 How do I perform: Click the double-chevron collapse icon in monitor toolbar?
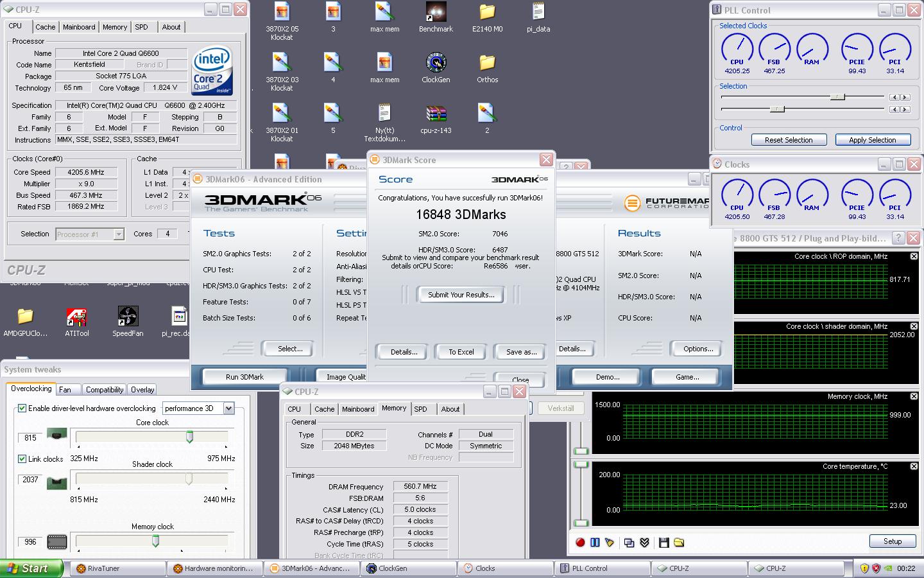[645, 543]
